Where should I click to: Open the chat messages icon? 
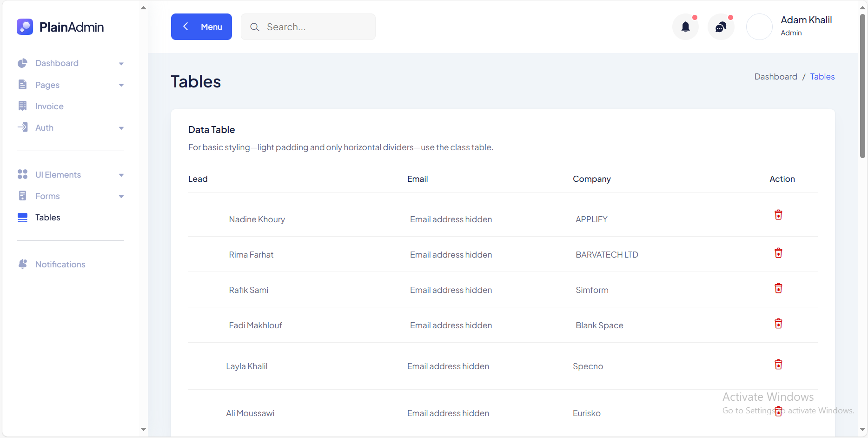pyautogui.click(x=721, y=27)
